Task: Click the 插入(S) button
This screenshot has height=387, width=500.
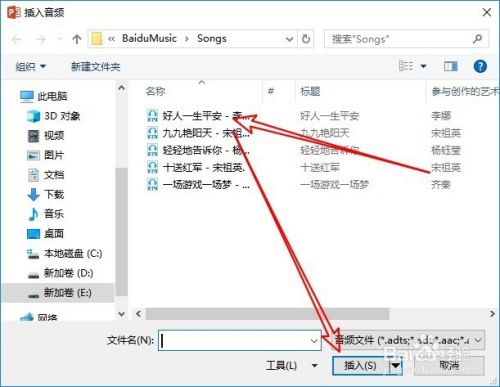Action: tap(361, 366)
